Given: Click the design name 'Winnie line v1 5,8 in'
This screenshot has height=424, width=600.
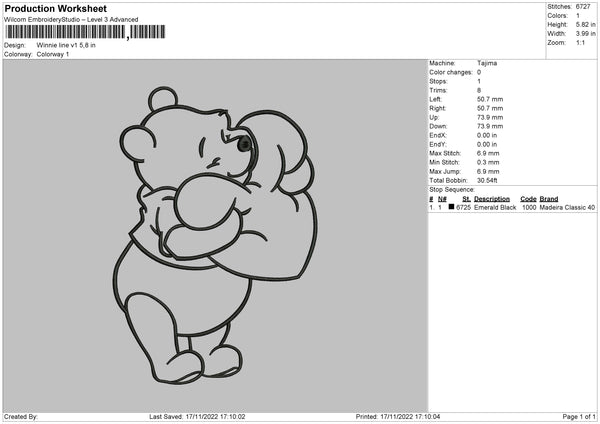Looking at the screenshot, I should pos(66,45).
